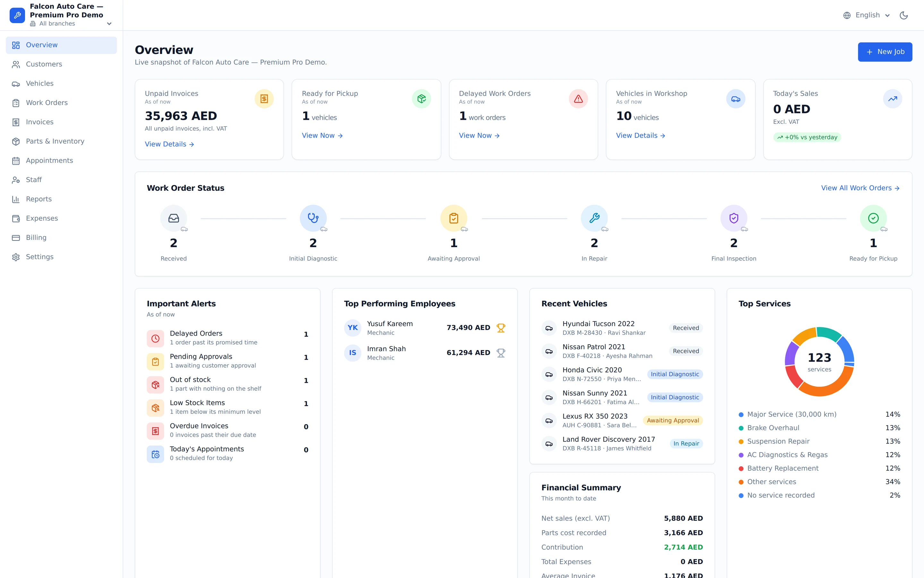The width and height of the screenshot is (924, 578).
Task: Click the 35,963 AED unpaid amount
Action: [x=181, y=116]
